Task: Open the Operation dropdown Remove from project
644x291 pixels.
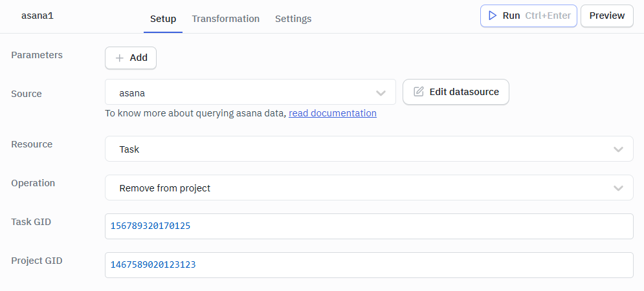Action: click(x=369, y=188)
